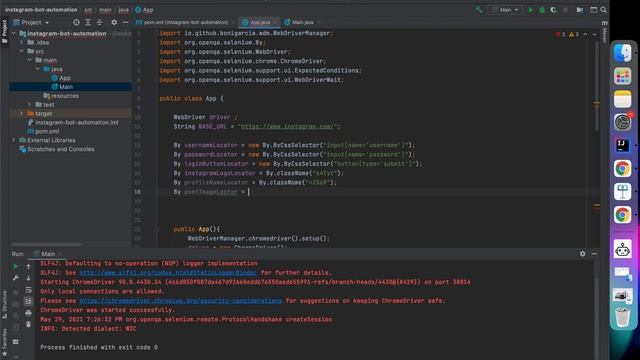Open instagram-bot-automation.iml file
640x360 pixels.
pos(76,122)
